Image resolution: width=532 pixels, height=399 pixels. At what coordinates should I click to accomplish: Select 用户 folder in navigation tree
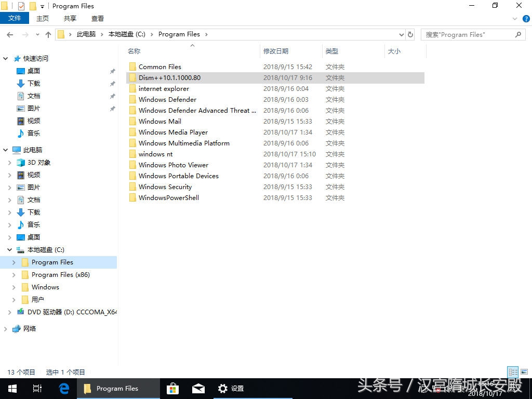pos(37,300)
